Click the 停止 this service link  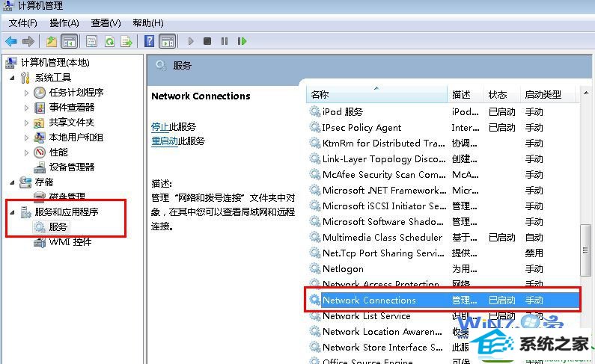coord(159,126)
